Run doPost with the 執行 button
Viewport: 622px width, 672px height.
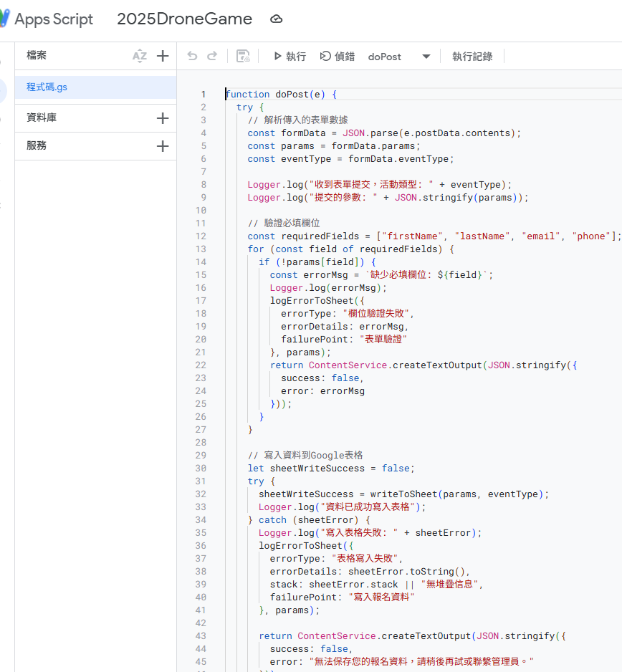(290, 56)
